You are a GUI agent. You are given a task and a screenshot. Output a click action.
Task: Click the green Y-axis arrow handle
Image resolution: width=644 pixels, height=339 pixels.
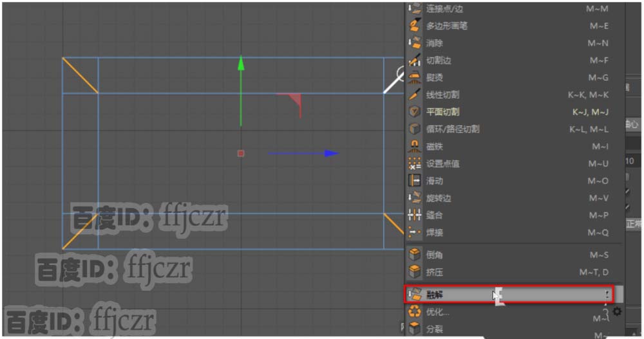241,63
